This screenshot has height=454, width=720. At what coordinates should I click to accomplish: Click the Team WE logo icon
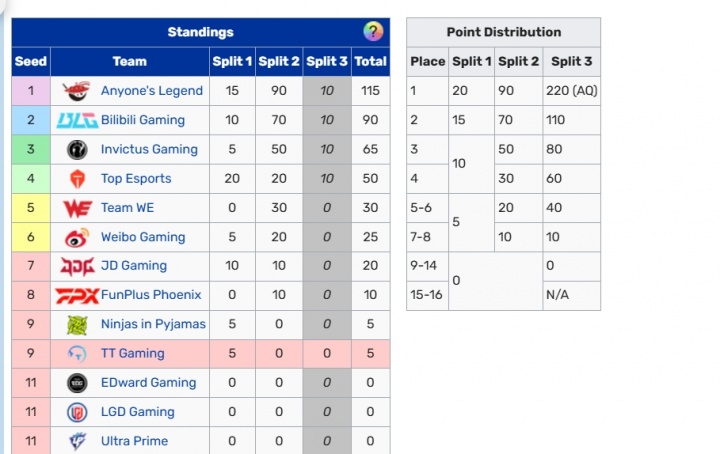coord(77,208)
